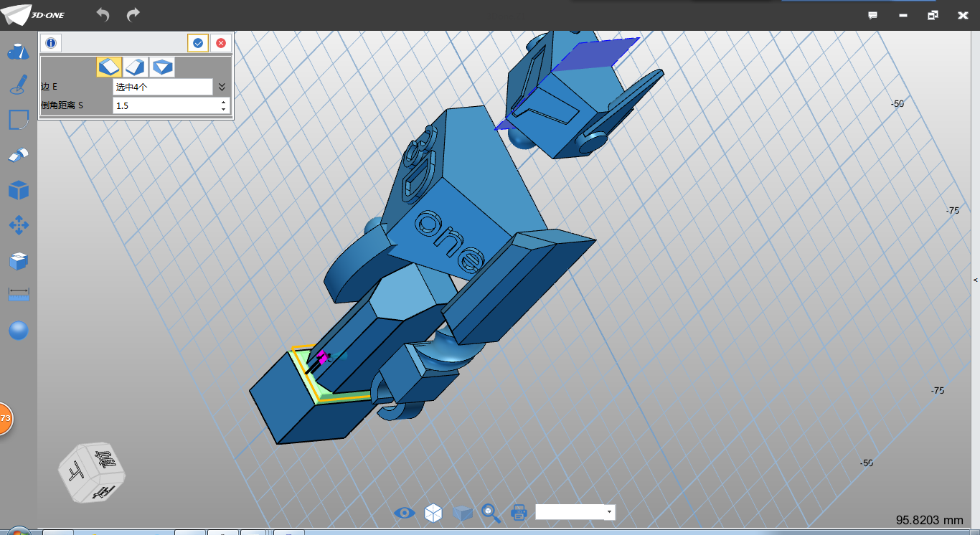Click the zoom magnifier view tool
The image size is (980, 535).
[x=491, y=512]
